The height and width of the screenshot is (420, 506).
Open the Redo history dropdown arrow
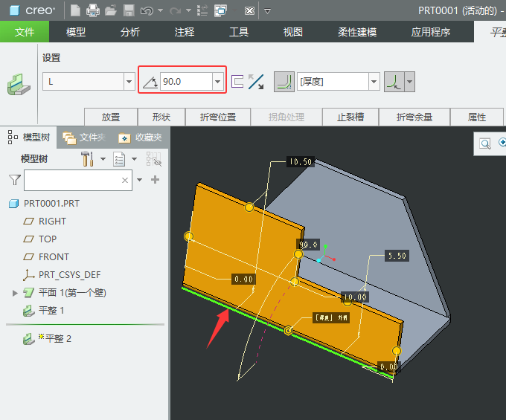coord(188,10)
